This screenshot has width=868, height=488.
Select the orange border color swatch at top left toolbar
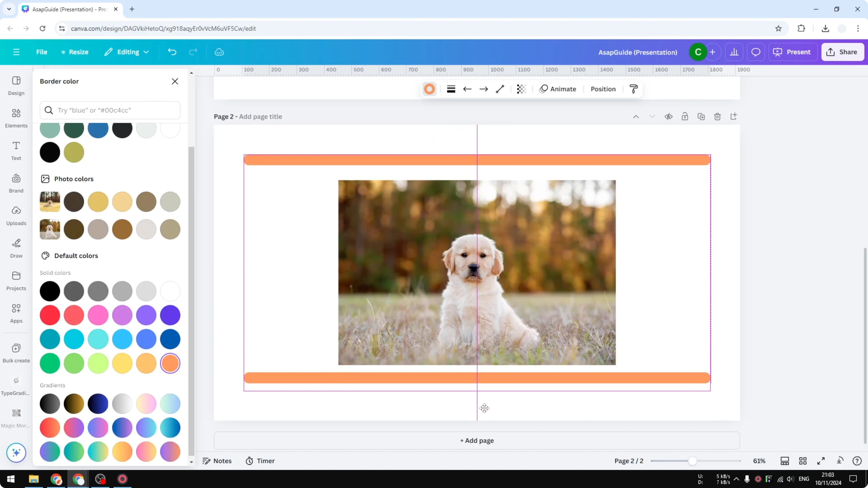tap(429, 89)
